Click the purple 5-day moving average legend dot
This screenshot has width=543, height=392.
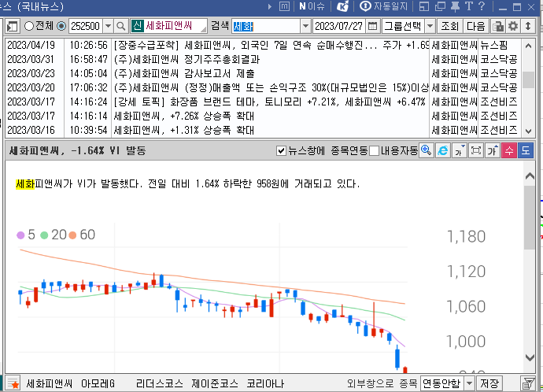20,235
